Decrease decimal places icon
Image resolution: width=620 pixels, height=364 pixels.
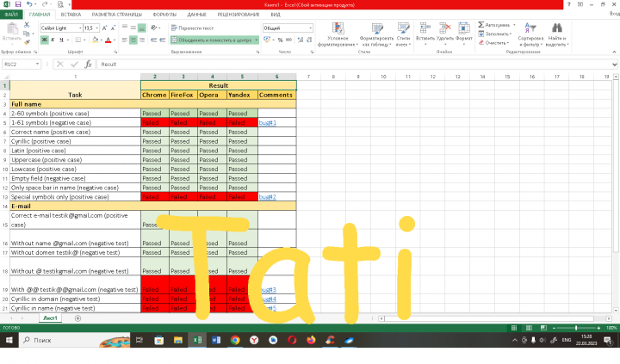(x=309, y=40)
